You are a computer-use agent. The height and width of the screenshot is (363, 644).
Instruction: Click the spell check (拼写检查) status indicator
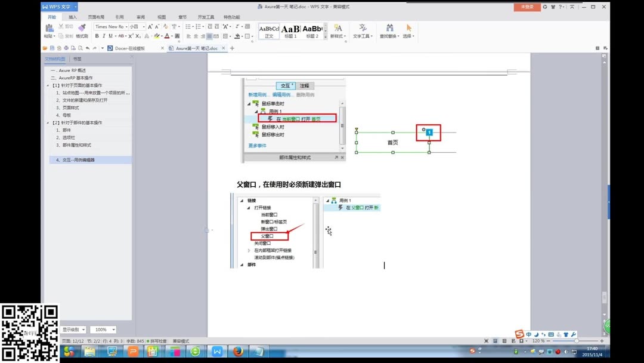[x=156, y=341]
